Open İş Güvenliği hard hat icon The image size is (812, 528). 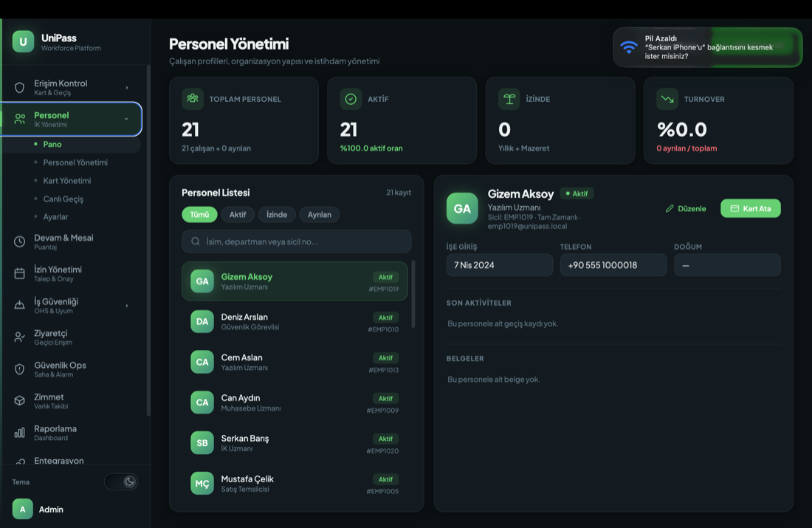[20, 305]
